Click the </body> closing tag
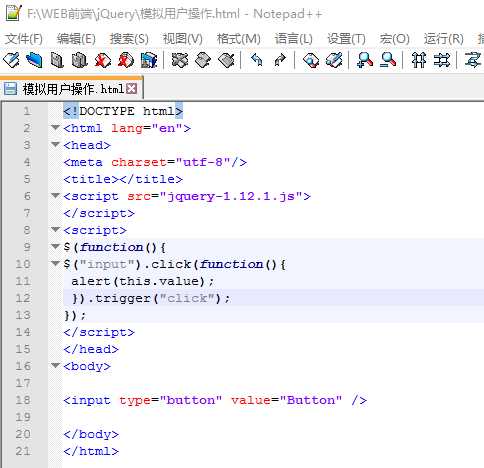This screenshot has width=484, height=468. coord(91,434)
